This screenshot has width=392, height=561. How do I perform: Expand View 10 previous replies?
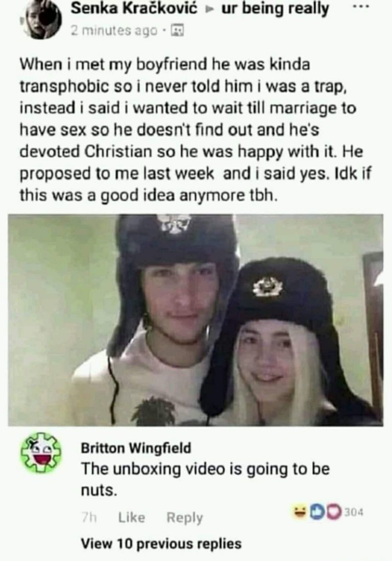161,544
